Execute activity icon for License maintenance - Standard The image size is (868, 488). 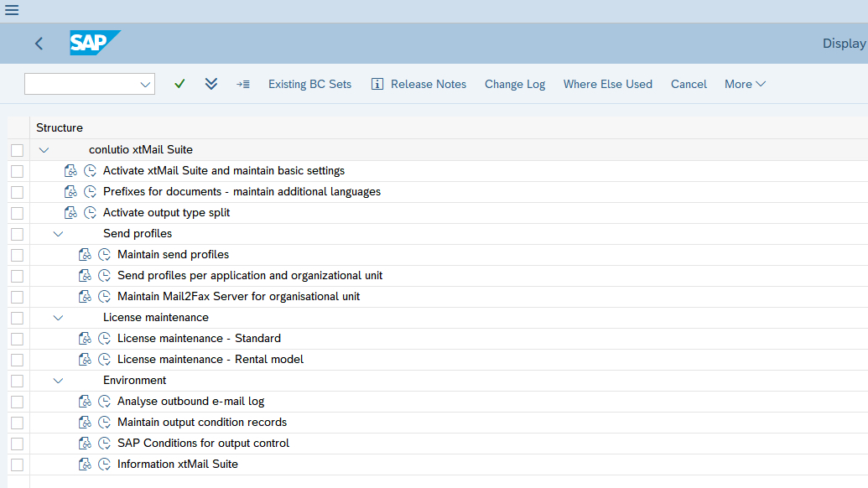105,338
